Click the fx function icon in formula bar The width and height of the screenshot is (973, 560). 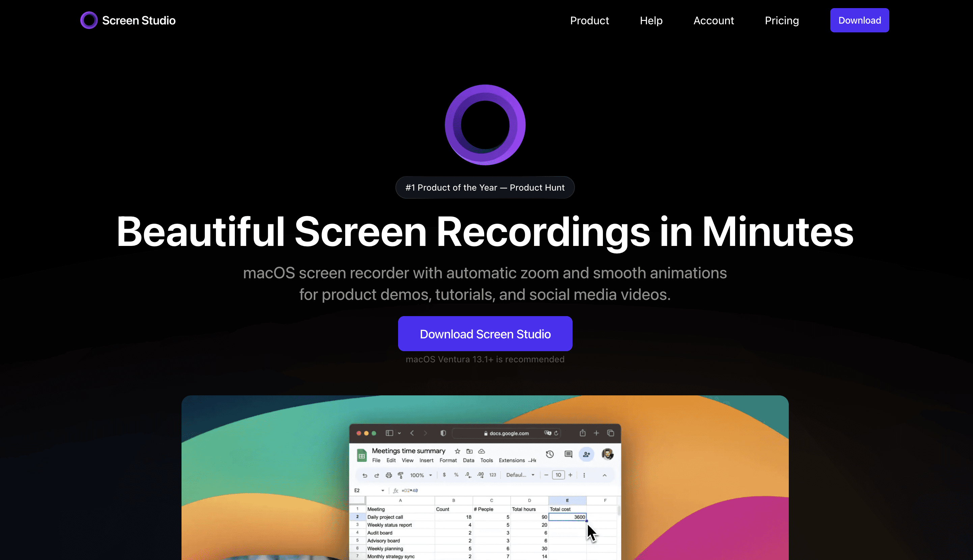coord(396,491)
